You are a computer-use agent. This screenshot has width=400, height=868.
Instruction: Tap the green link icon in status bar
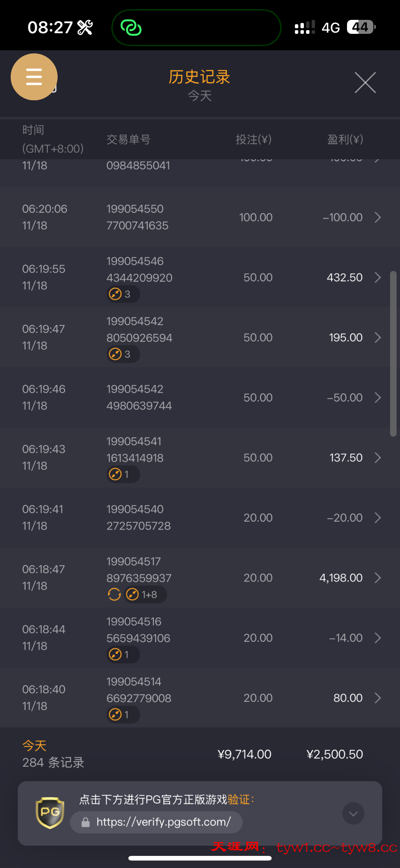click(x=131, y=28)
